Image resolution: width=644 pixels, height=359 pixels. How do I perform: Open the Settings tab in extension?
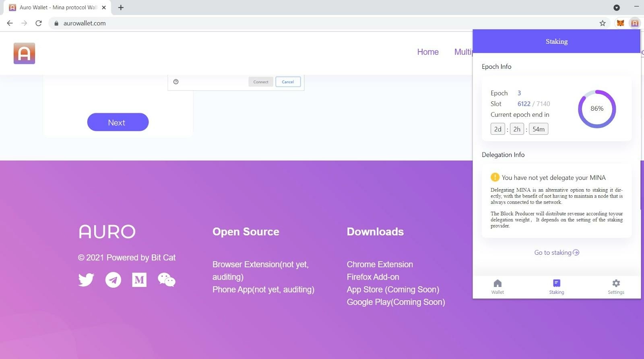(x=616, y=287)
